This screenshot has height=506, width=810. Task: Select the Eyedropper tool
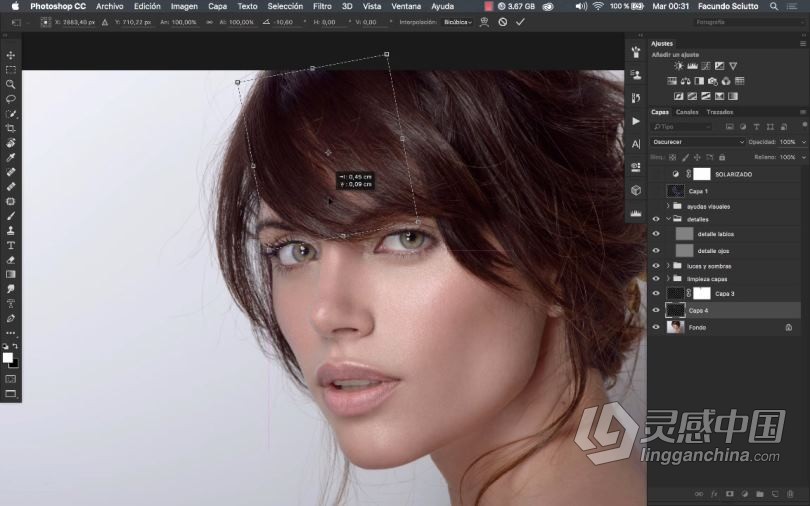tap(10, 157)
